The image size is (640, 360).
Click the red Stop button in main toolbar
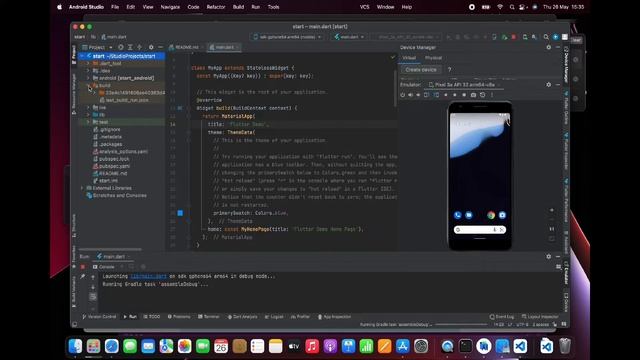pos(514,37)
